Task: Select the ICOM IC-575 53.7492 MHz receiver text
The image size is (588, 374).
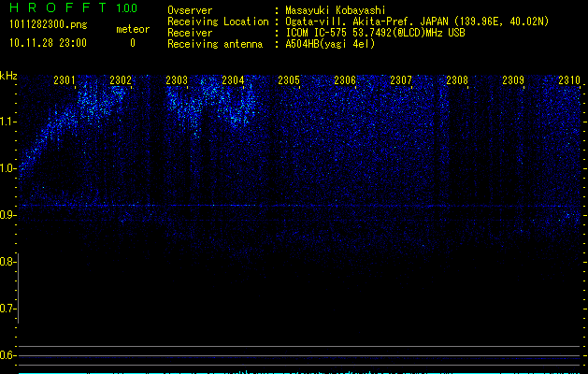Action: (x=375, y=33)
